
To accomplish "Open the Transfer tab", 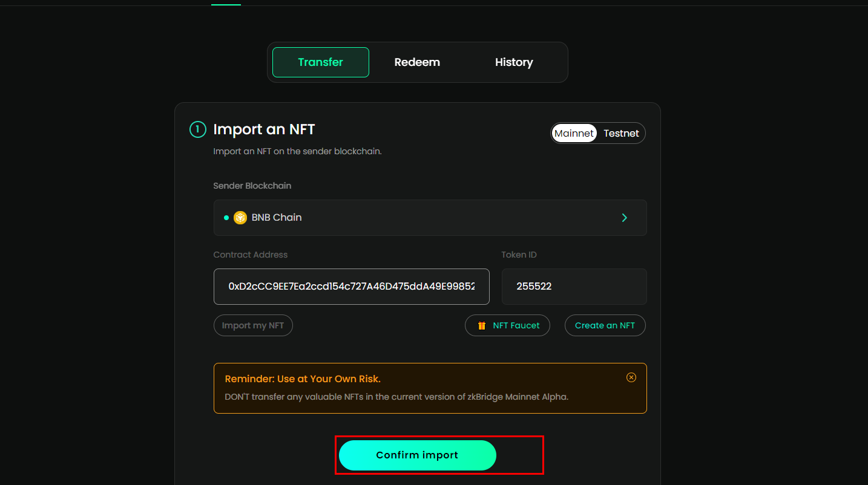I will click(320, 62).
